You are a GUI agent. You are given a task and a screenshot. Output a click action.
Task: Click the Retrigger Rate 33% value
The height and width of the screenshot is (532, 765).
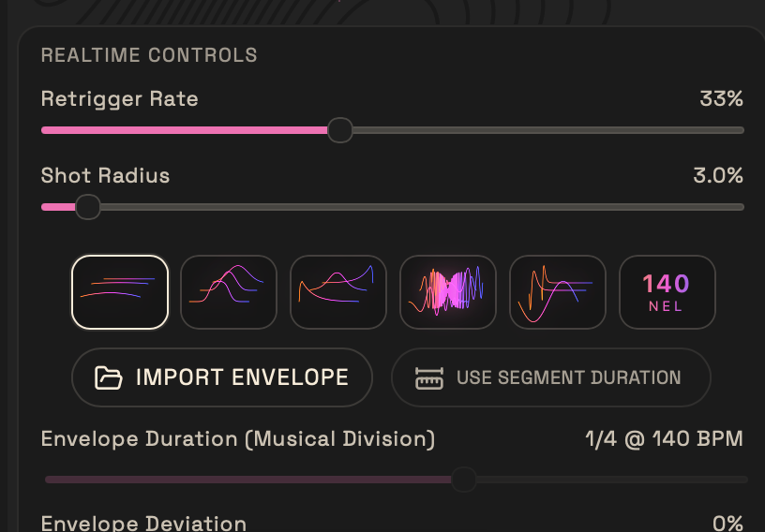pyautogui.click(x=721, y=98)
